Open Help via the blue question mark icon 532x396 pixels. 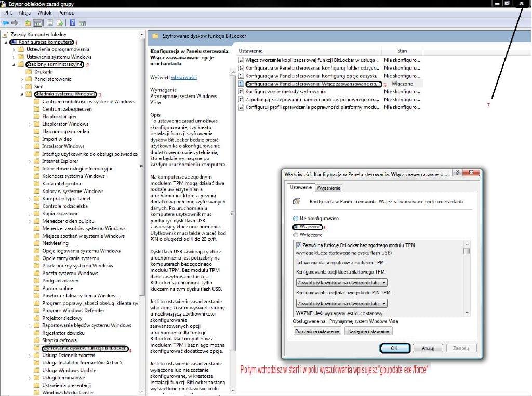click(73, 23)
